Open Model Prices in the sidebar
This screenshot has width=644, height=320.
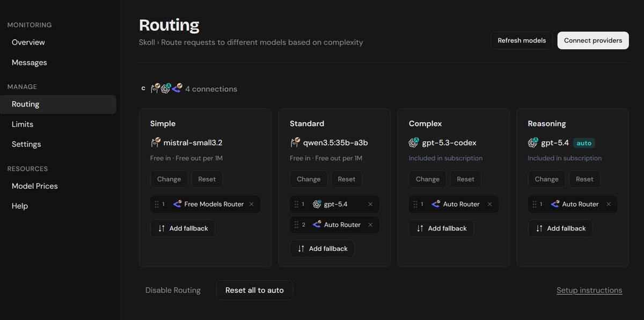[35, 186]
